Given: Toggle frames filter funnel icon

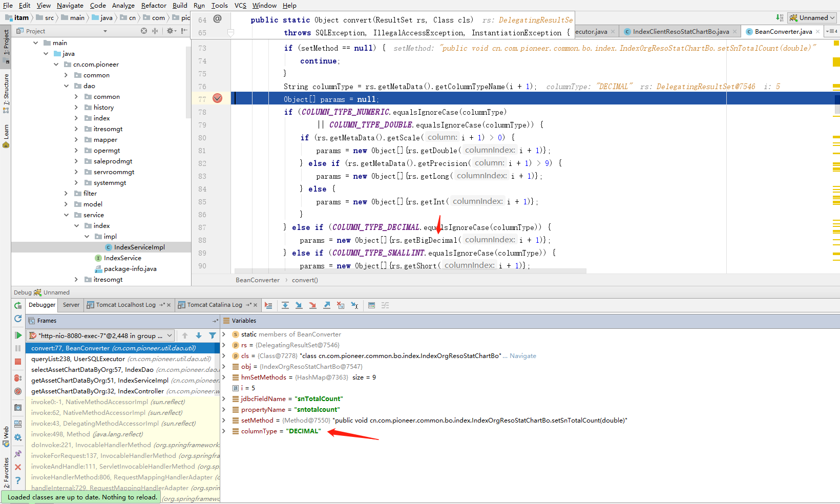Looking at the screenshot, I should coord(213,335).
